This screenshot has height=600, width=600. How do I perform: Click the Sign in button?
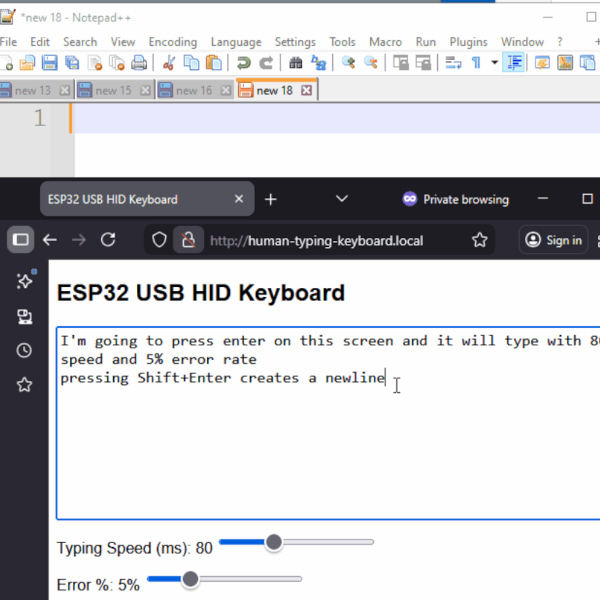[x=553, y=240]
